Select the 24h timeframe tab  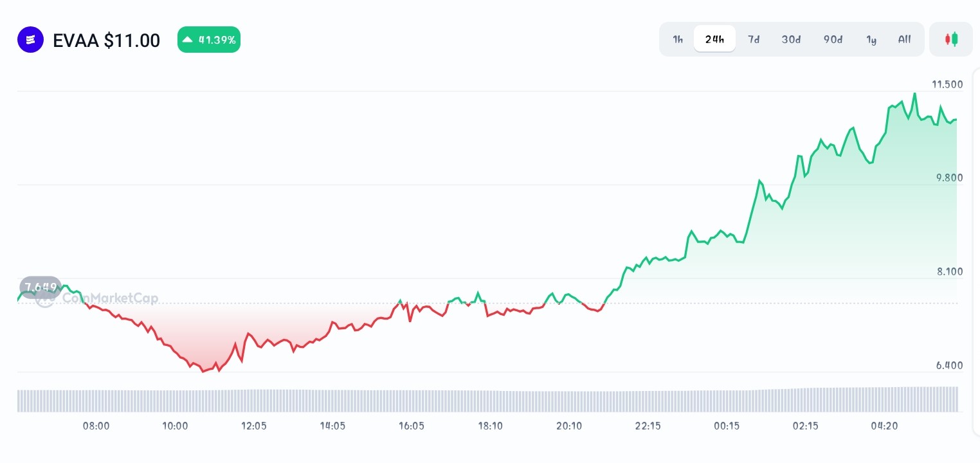point(714,39)
